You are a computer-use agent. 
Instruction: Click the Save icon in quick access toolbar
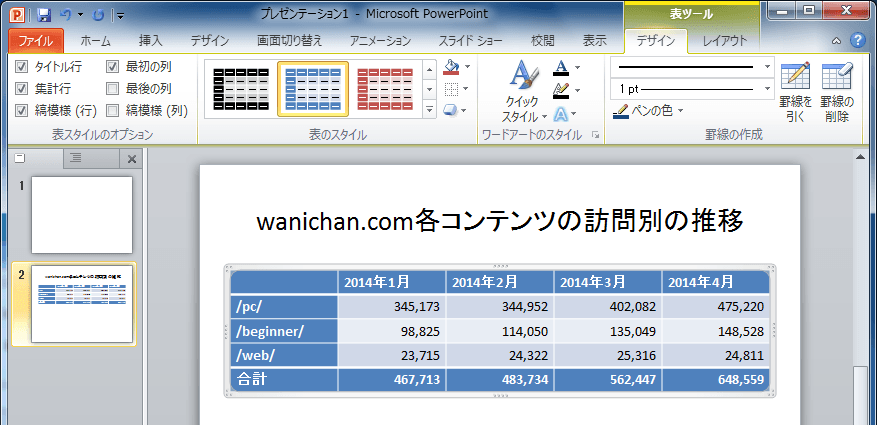[44, 15]
